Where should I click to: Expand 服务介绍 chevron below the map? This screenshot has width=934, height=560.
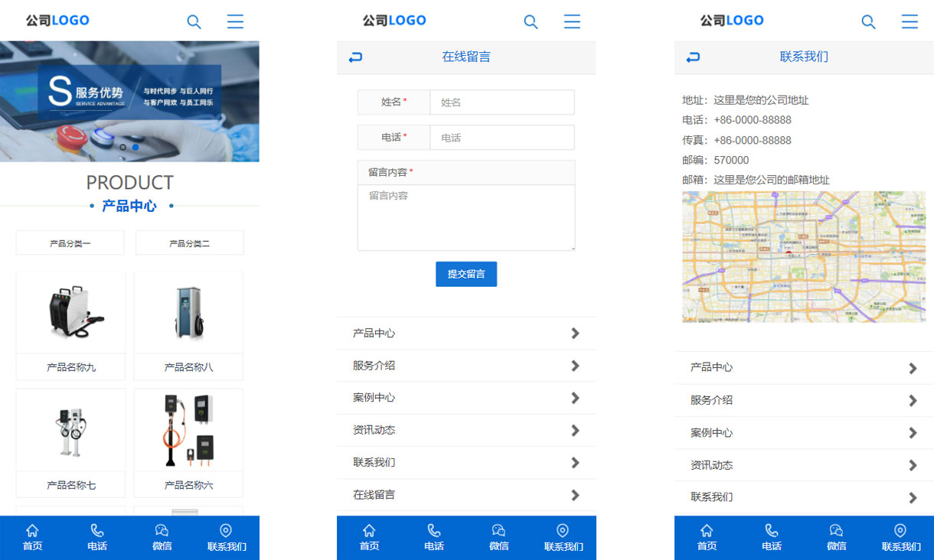click(x=912, y=401)
